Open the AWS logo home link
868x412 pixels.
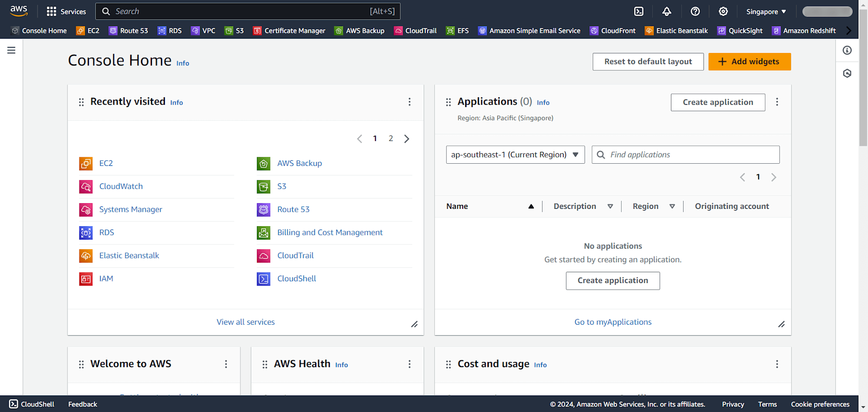tap(19, 11)
